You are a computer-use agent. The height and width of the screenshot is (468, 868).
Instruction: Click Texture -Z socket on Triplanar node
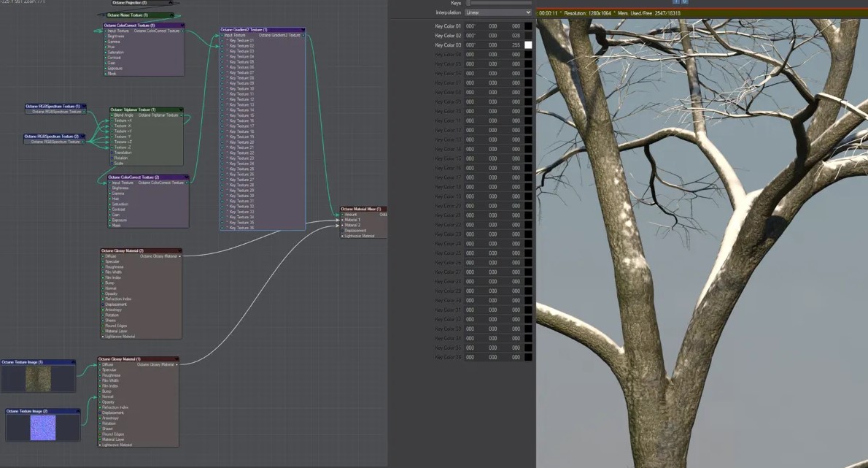pyautogui.click(x=112, y=147)
